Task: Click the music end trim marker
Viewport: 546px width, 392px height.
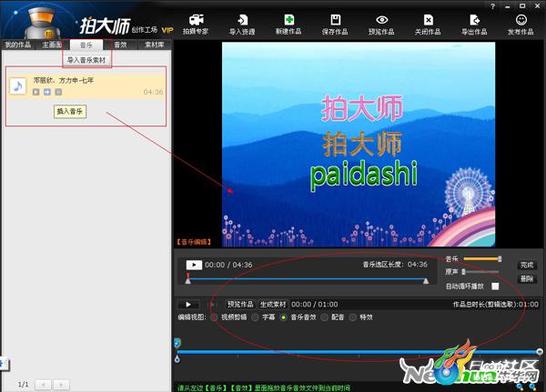Action: [426, 281]
